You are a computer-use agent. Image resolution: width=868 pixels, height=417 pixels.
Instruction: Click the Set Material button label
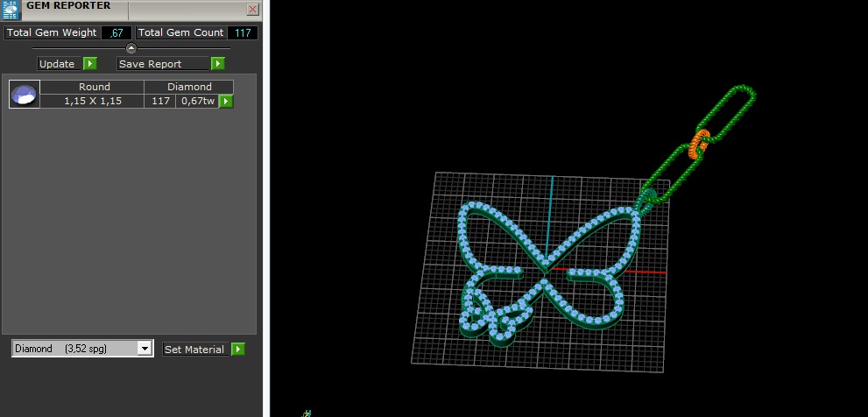[x=196, y=350]
